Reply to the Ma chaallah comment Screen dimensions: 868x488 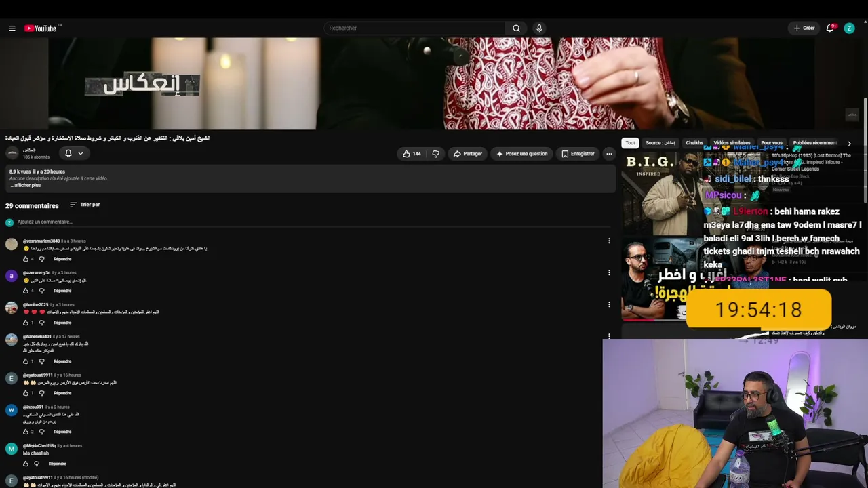pos(58,464)
